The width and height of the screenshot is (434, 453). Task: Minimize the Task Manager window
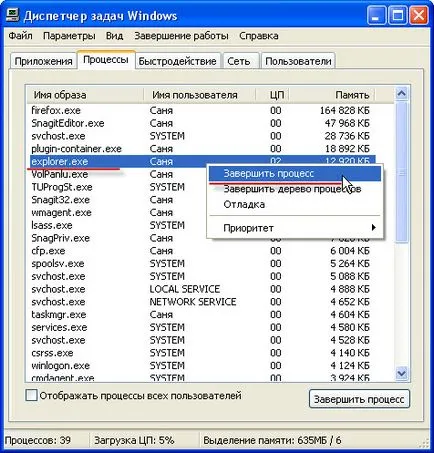(x=377, y=15)
